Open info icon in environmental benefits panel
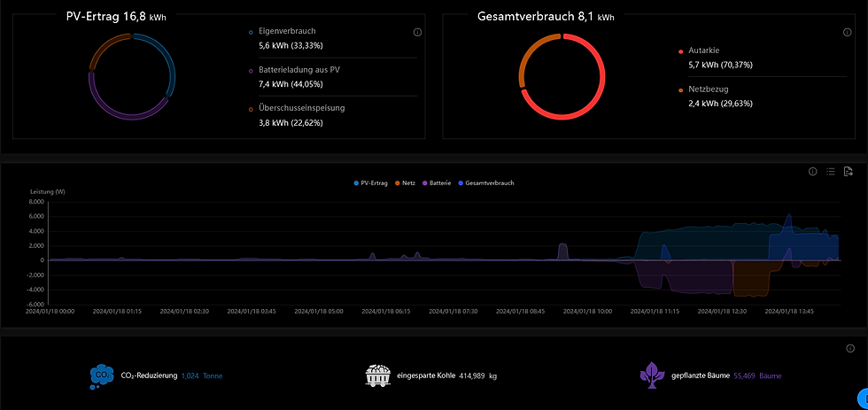868x410 pixels. point(851,349)
